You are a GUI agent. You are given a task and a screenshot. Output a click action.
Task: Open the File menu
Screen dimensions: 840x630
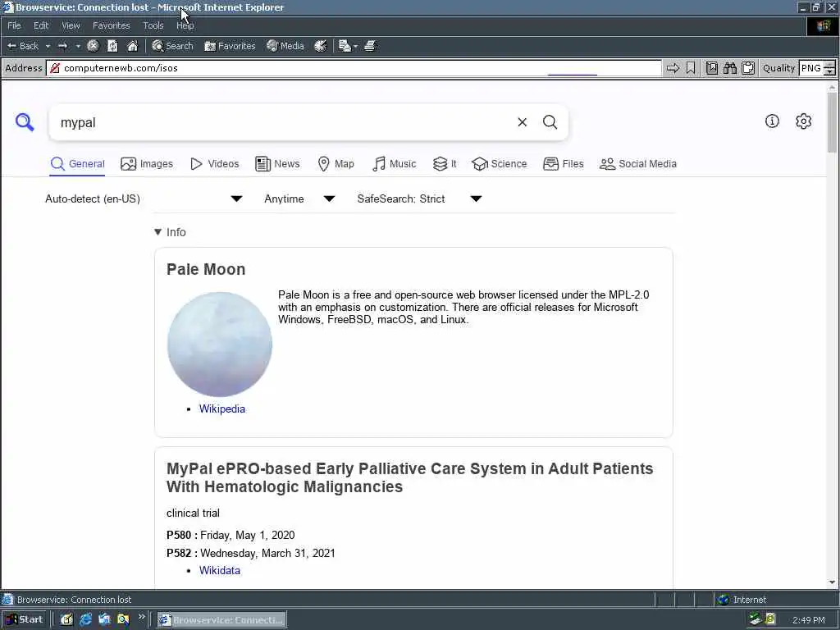(x=14, y=25)
